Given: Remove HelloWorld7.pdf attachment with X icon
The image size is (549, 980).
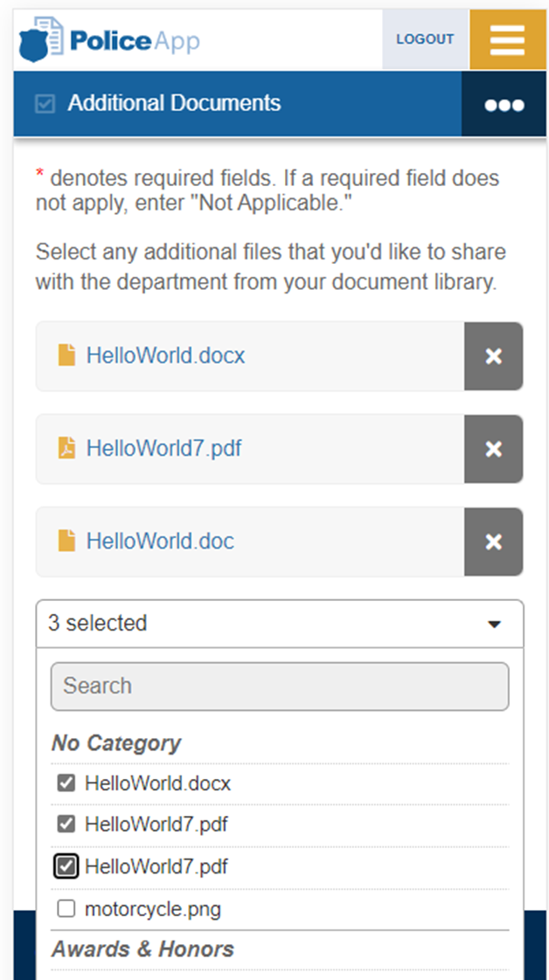Looking at the screenshot, I should pyautogui.click(x=493, y=449).
